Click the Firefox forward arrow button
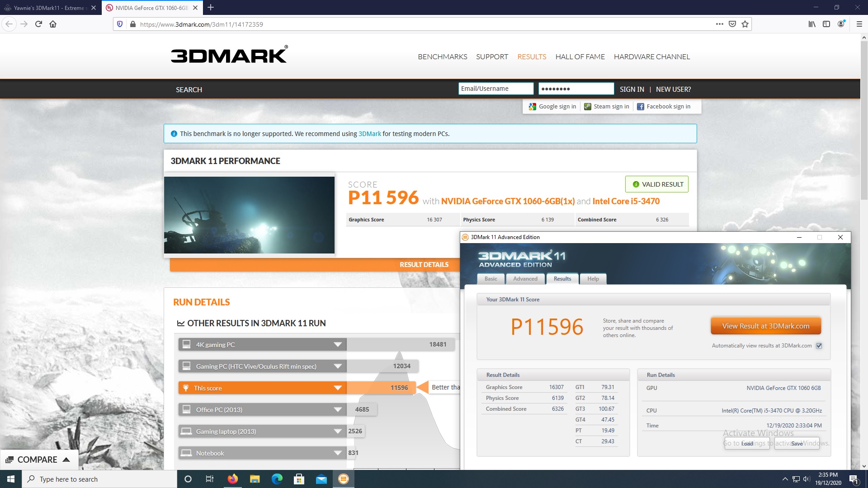The height and width of the screenshot is (488, 868). (x=24, y=24)
